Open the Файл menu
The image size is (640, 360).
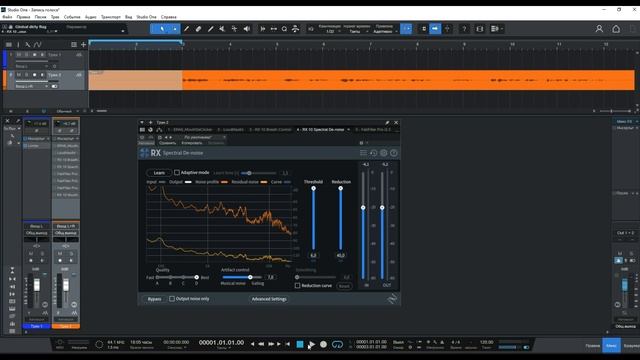pos(7,17)
